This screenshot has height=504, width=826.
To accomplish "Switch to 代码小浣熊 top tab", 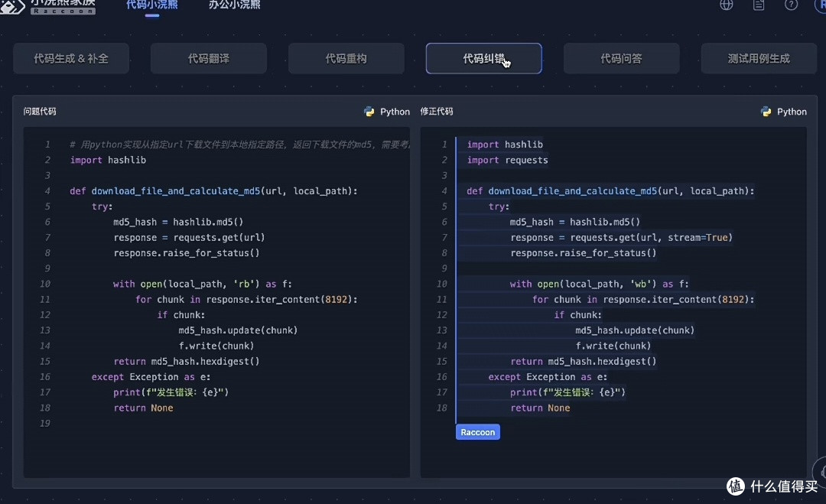I will click(151, 5).
